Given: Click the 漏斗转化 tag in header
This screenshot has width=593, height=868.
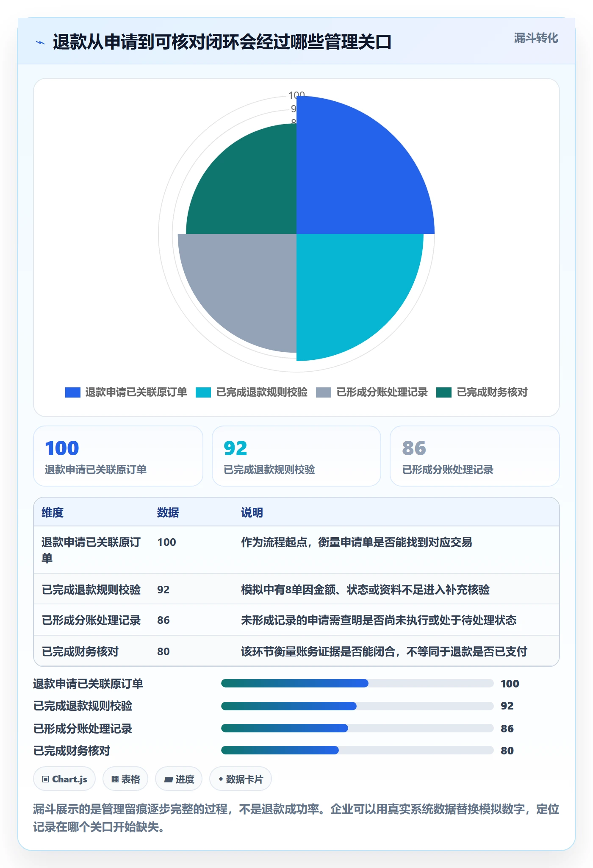Looking at the screenshot, I should [x=536, y=38].
